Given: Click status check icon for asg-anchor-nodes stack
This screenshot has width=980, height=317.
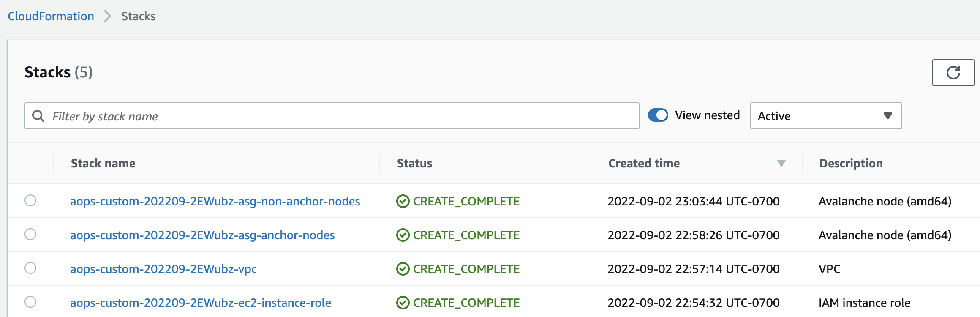Looking at the screenshot, I should pos(403,235).
